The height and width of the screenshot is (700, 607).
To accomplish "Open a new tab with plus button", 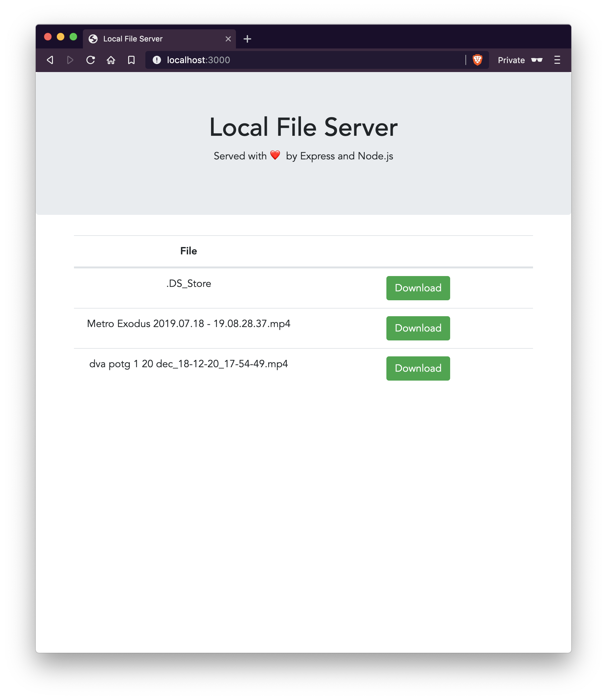I will 247,39.
